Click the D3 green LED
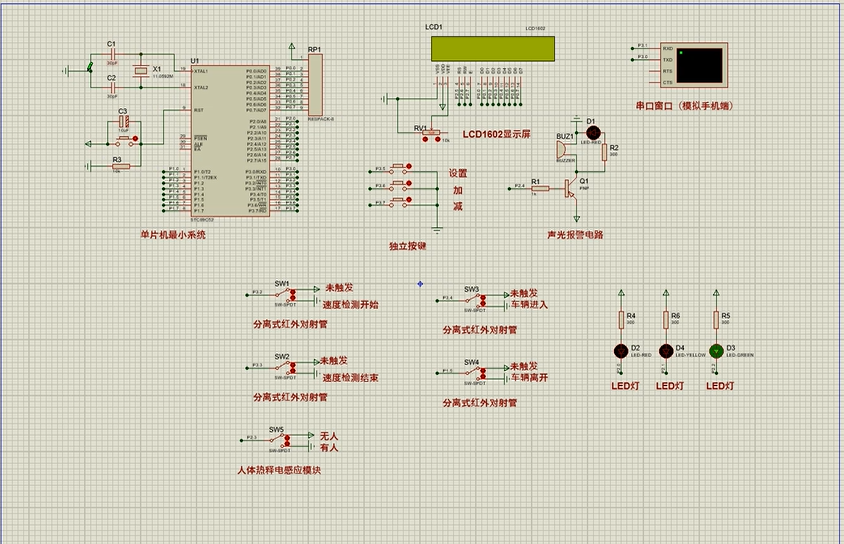 (716, 350)
